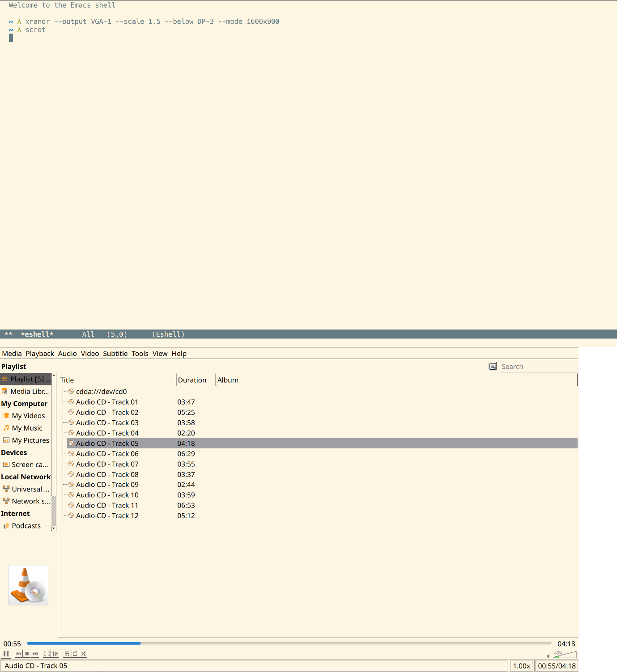The height and width of the screenshot is (672, 617).
Task: Toggle total time display 04:18 beside the seek bar
Action: pyautogui.click(x=566, y=644)
